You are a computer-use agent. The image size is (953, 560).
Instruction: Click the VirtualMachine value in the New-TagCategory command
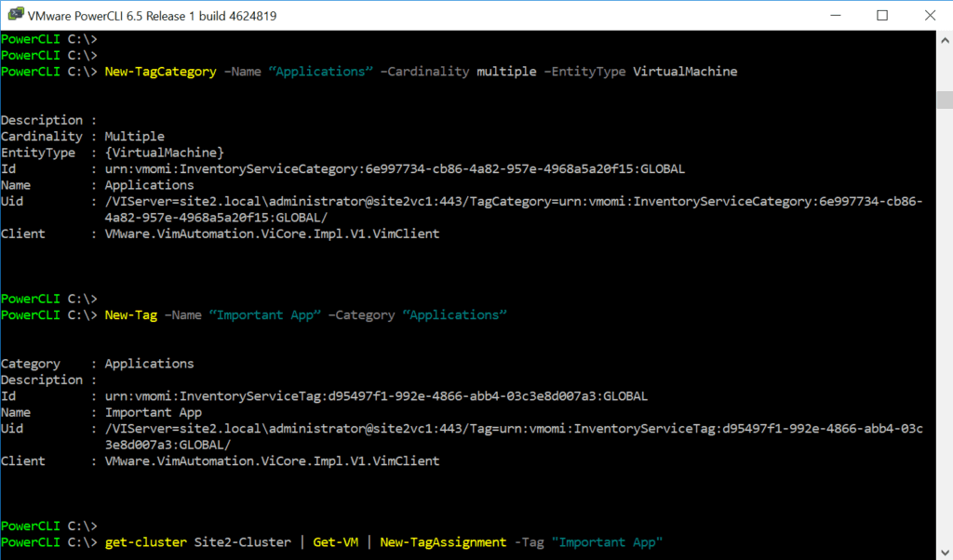pos(685,72)
